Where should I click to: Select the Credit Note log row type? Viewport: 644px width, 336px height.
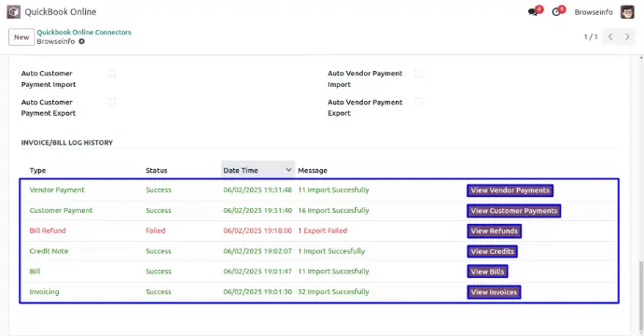coord(49,251)
